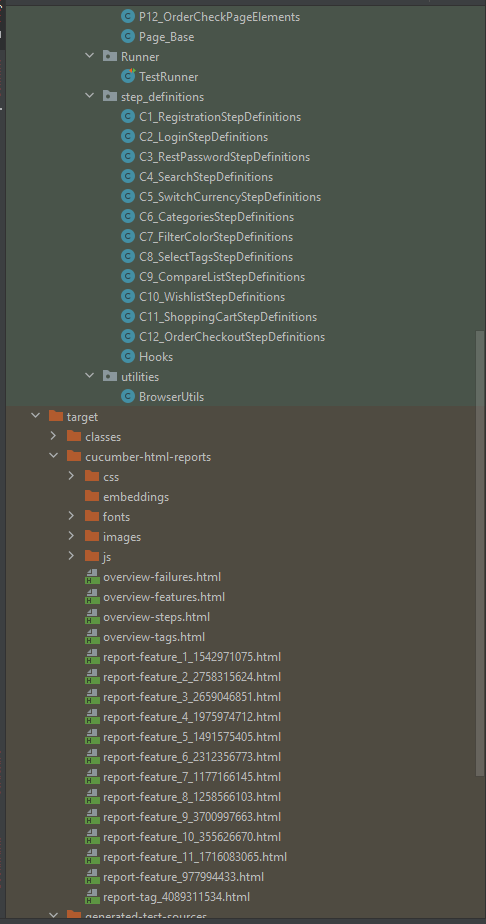
Task: Click the utilities package folder icon
Action: 110,376
